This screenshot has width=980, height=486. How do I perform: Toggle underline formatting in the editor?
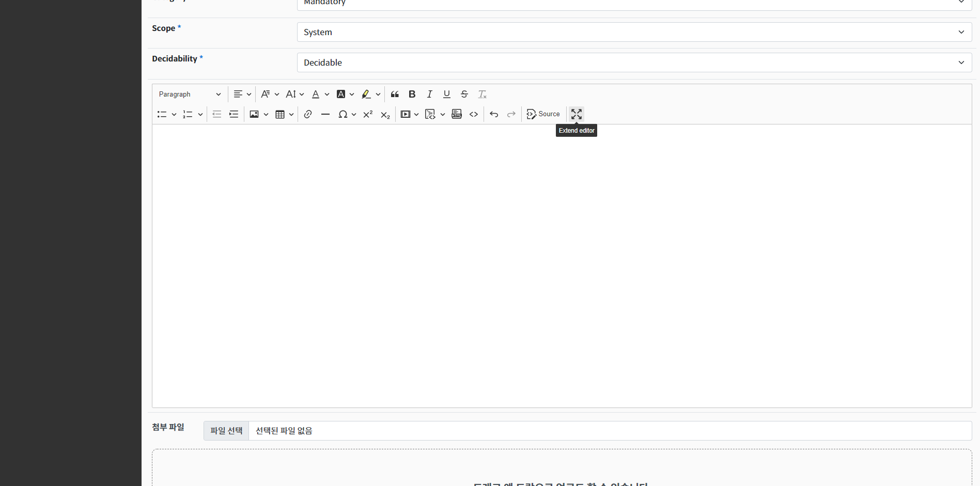point(447,94)
